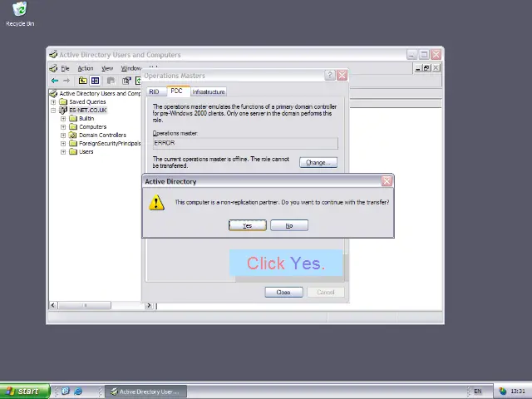Minimize the Active Directory Users and Computers window
Screen dimensions: 532x399
tap(412, 55)
